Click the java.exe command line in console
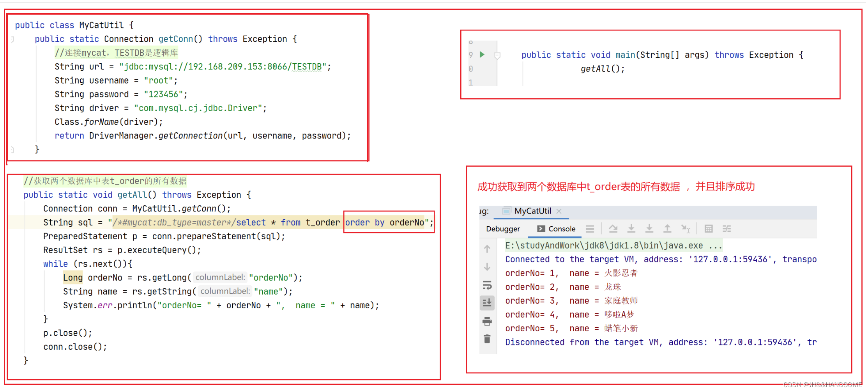 [613, 246]
